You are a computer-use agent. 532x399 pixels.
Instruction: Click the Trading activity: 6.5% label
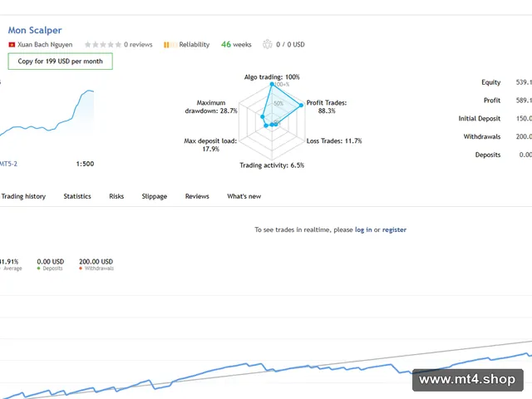[272, 165]
